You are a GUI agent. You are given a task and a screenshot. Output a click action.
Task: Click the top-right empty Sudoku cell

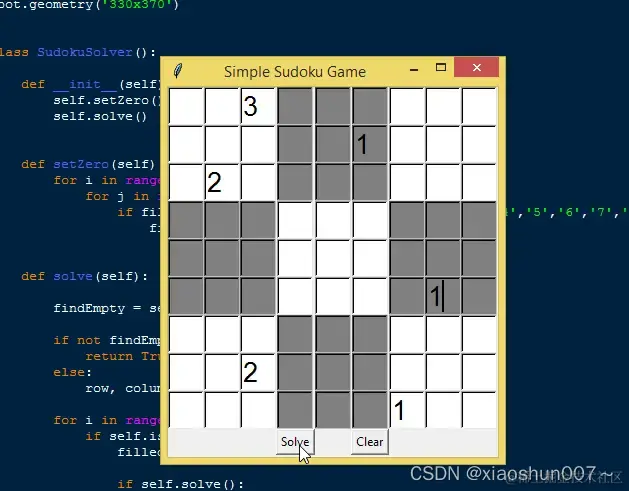pos(479,106)
